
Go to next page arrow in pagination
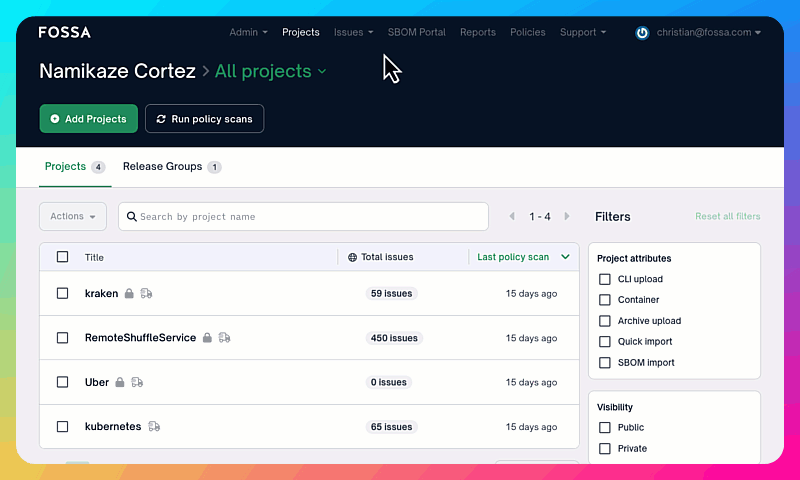click(567, 216)
